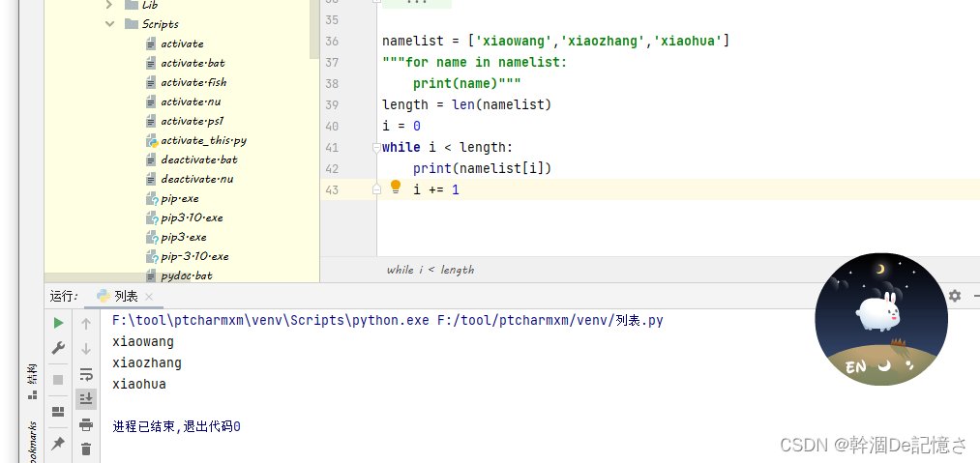
Task: Rerun the script with green play icon
Action: [58, 323]
